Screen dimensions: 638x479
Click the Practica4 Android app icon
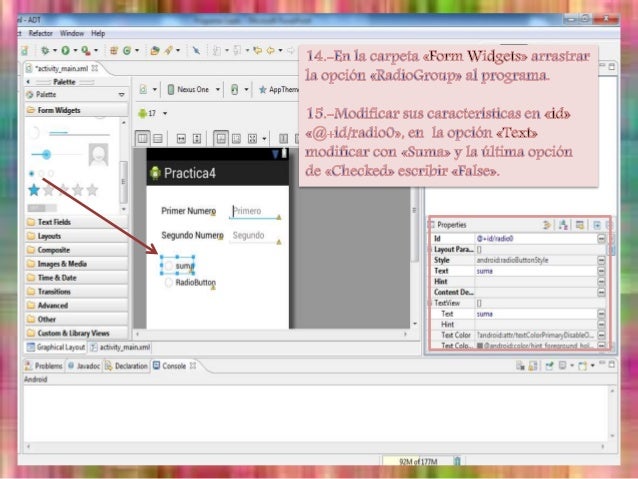(x=154, y=173)
